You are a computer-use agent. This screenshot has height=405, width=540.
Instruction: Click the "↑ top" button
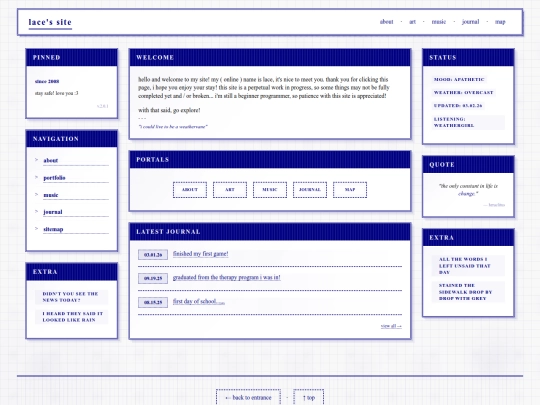tap(309, 397)
